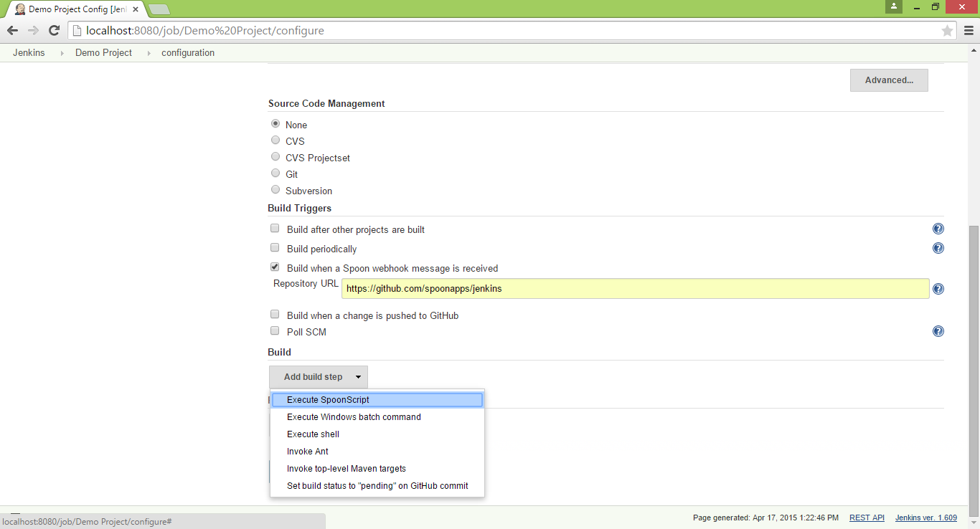Enable Build periodically trigger
This screenshot has height=529, width=980.
(x=275, y=248)
